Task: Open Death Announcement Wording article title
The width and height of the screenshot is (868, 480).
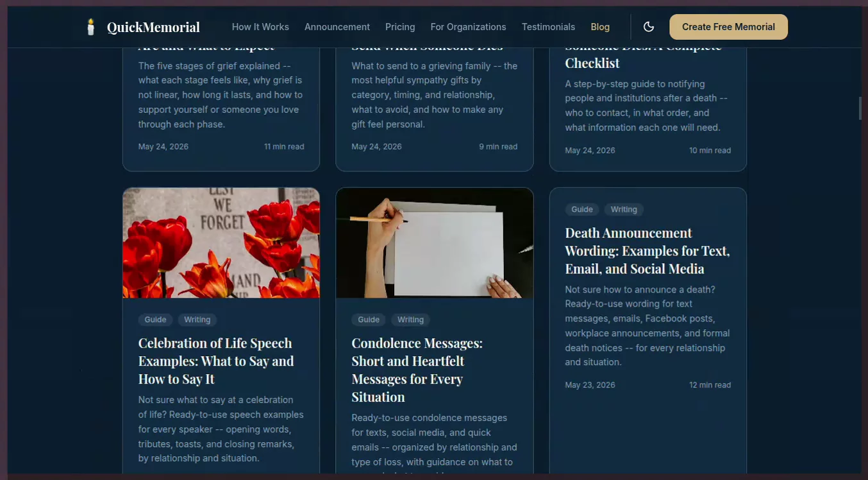Action: (647, 251)
